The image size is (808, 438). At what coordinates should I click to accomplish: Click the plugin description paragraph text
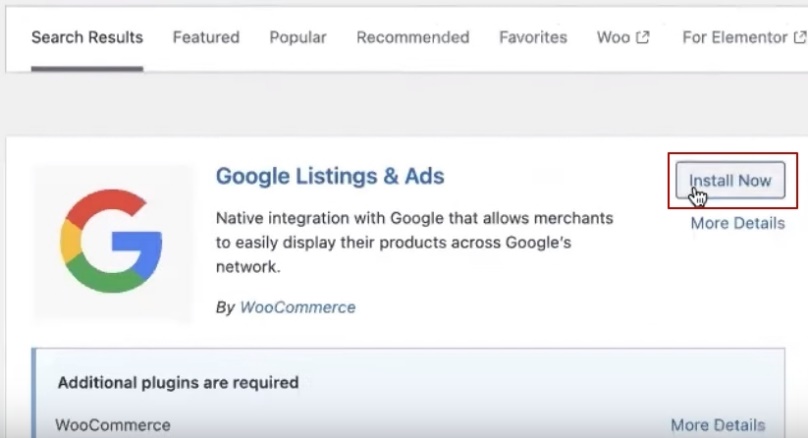tap(414, 242)
